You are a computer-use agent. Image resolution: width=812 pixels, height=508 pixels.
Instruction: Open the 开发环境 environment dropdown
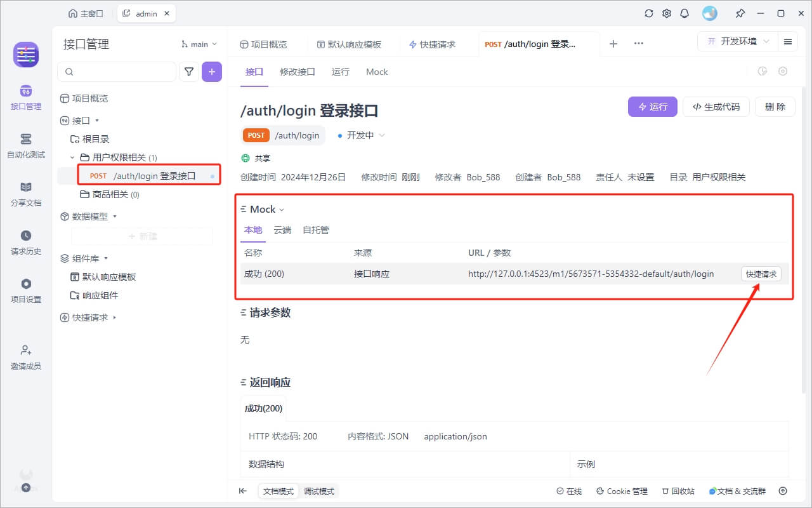click(738, 41)
